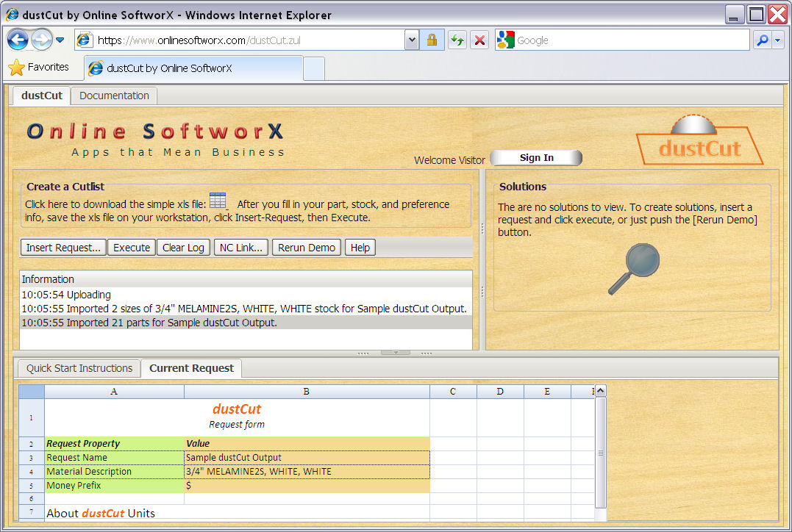The height and width of the screenshot is (532, 792).
Task: Select the spreadsheet select-all corner cell
Action: pyautogui.click(x=32, y=392)
